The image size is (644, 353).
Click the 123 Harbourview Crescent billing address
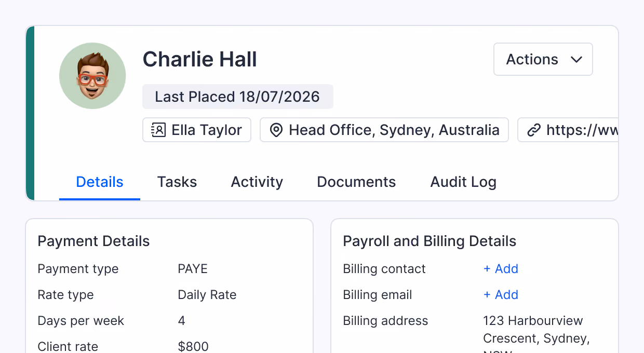(x=536, y=336)
